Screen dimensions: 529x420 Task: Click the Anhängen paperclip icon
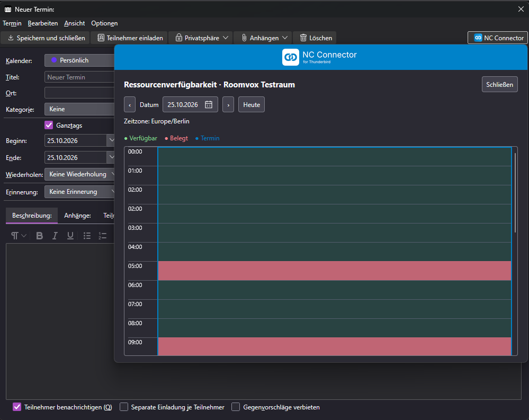(244, 38)
